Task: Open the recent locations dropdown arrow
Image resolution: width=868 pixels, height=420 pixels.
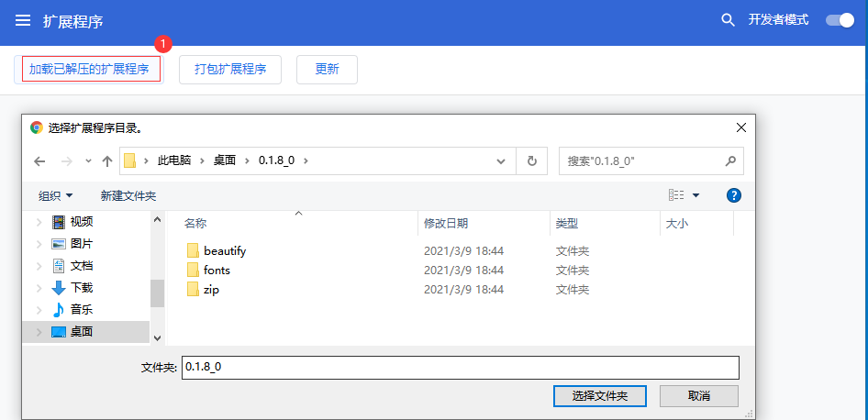Action: [88, 161]
